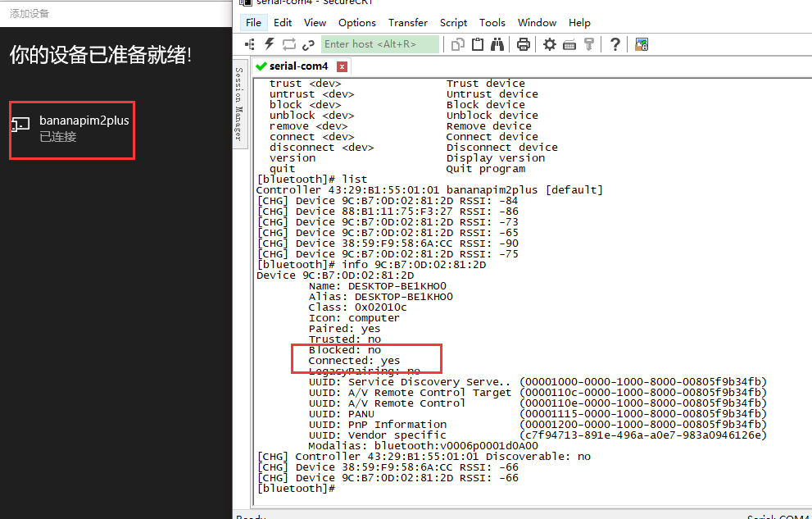Click the '[bluetooth]# list' command line

[x=311, y=180]
